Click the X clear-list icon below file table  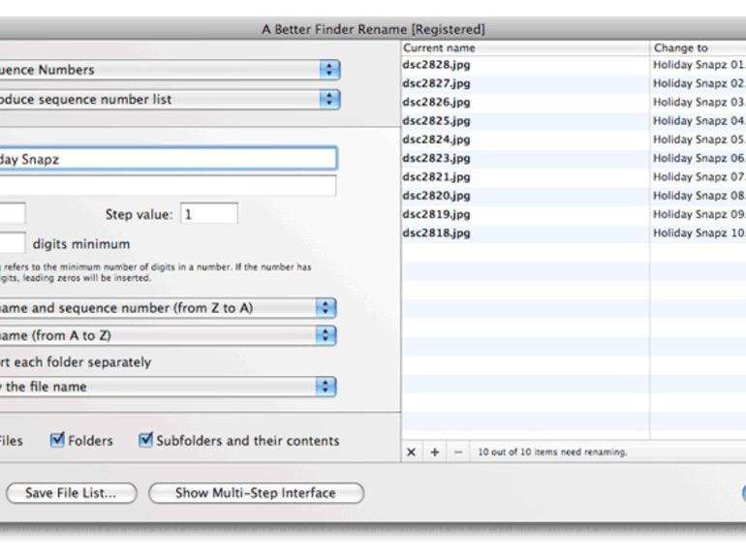(x=412, y=452)
